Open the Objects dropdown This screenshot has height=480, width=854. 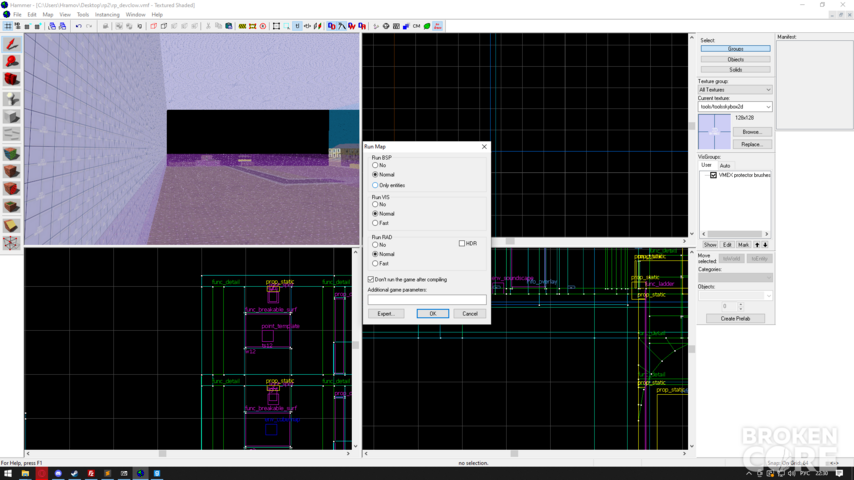tap(735, 295)
